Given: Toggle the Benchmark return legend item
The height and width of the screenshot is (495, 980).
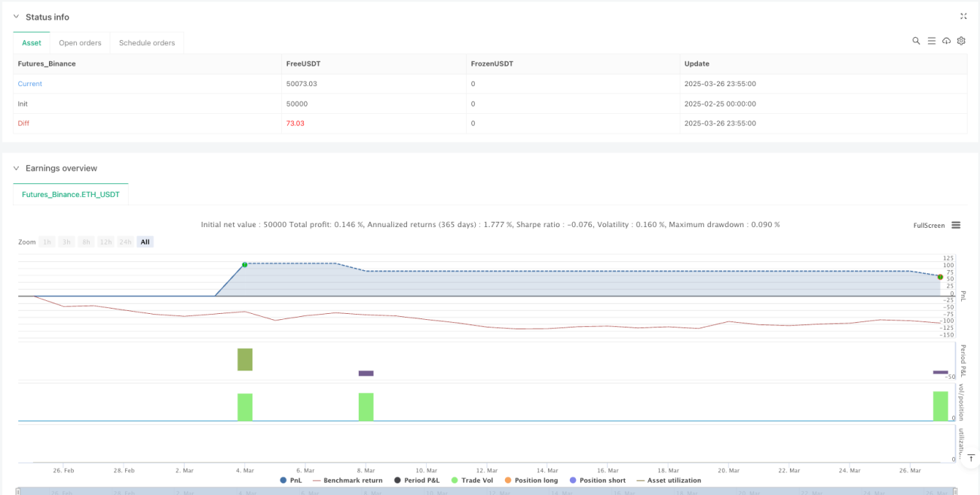Looking at the screenshot, I should click(348, 480).
